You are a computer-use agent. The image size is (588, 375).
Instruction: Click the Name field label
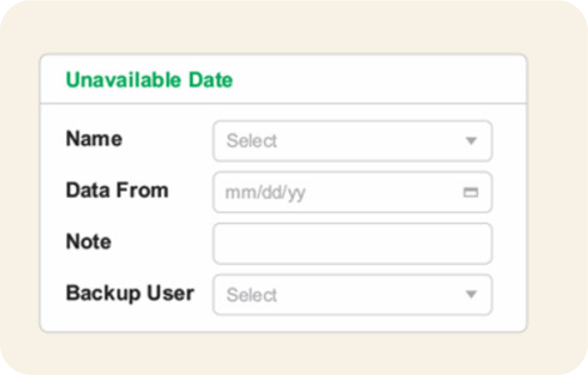point(94,139)
